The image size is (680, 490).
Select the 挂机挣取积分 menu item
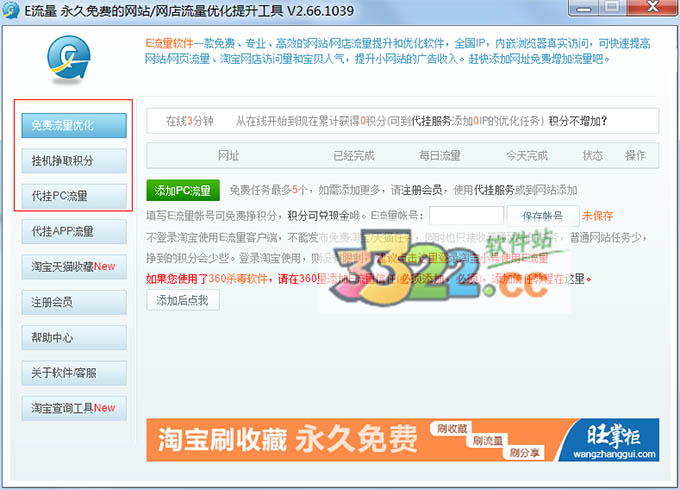click(x=74, y=161)
